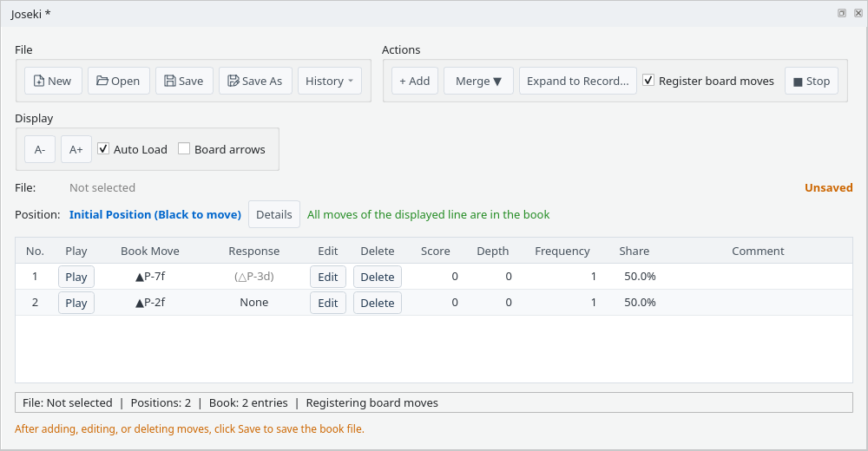Click the Expand to Record button

click(578, 81)
